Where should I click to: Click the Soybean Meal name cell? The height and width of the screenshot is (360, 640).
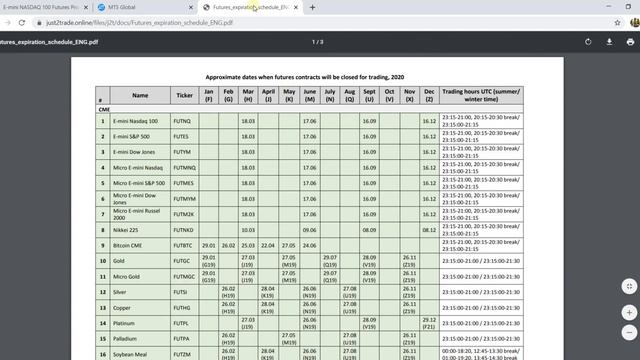click(140, 354)
